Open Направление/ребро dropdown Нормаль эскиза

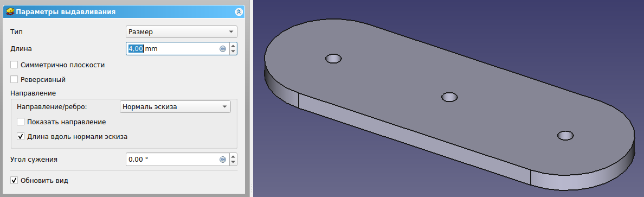coord(176,106)
